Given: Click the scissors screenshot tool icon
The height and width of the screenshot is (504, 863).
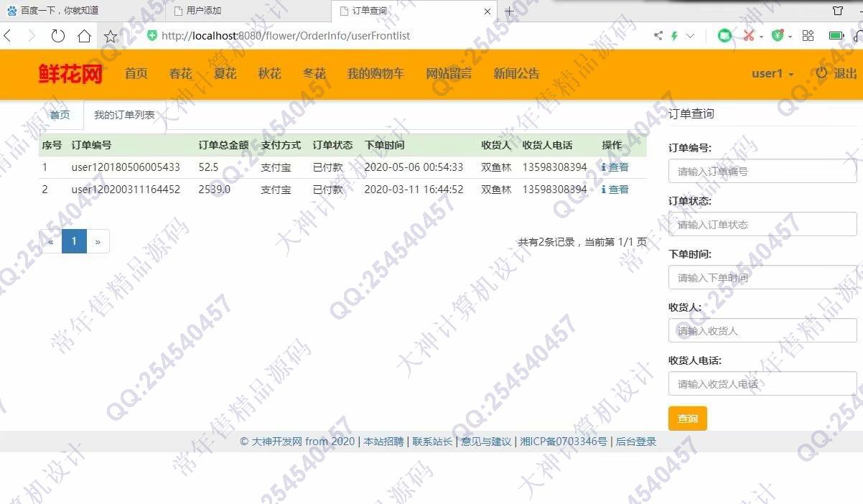Looking at the screenshot, I should pyautogui.click(x=748, y=36).
